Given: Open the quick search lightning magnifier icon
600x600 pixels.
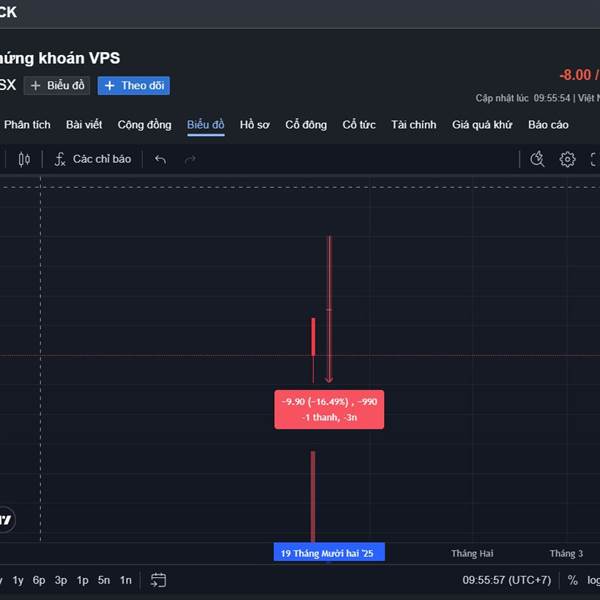Looking at the screenshot, I should (x=537, y=159).
